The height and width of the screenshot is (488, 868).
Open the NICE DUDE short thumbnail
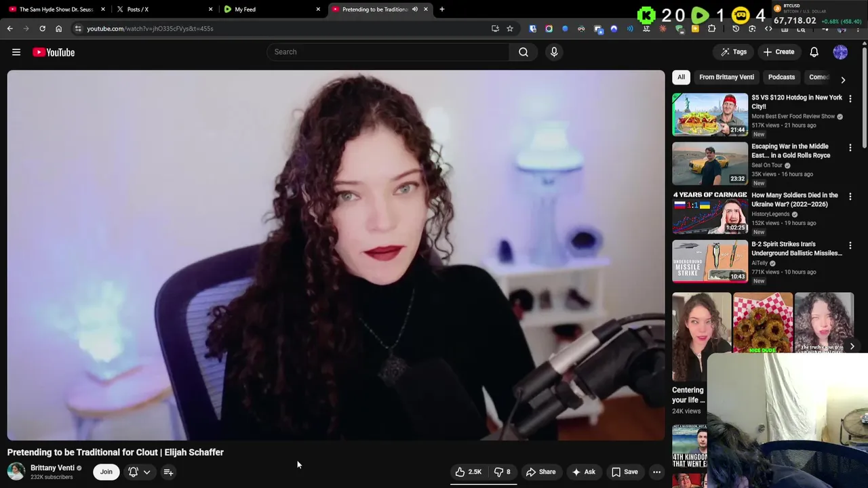pyautogui.click(x=763, y=323)
